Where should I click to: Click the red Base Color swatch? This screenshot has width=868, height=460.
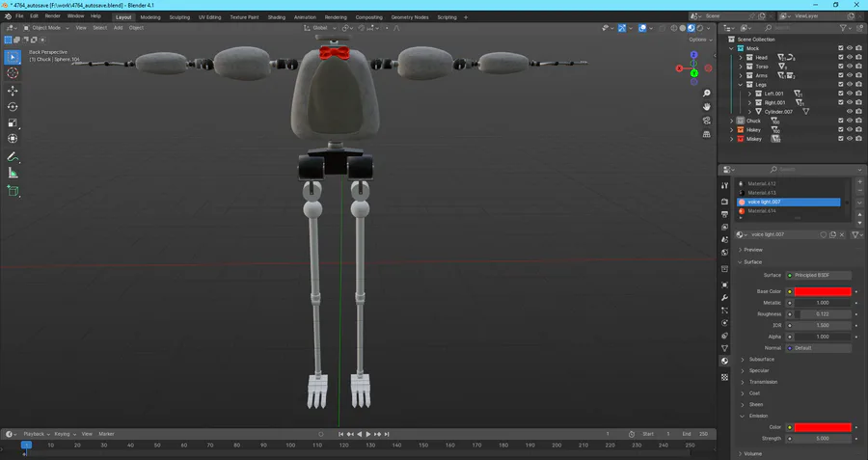[x=823, y=292]
